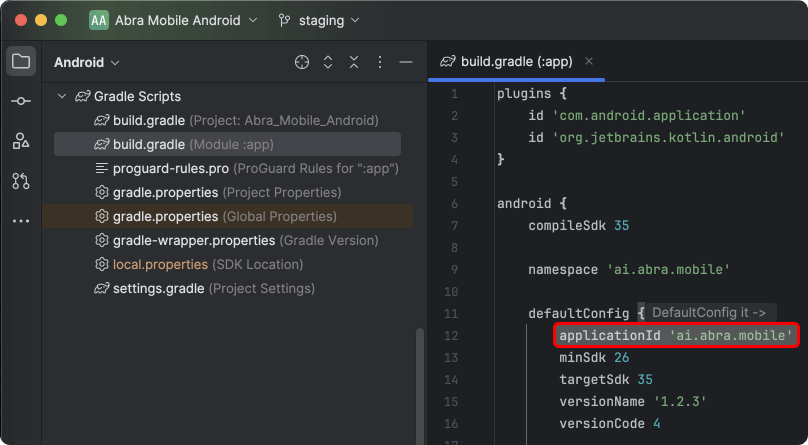Click line number 12 in gutter

click(451, 336)
